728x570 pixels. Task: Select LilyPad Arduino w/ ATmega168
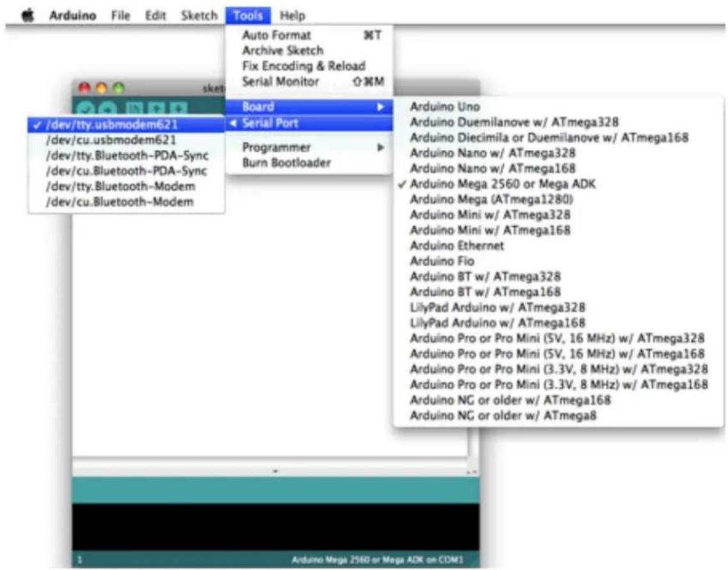(558, 322)
